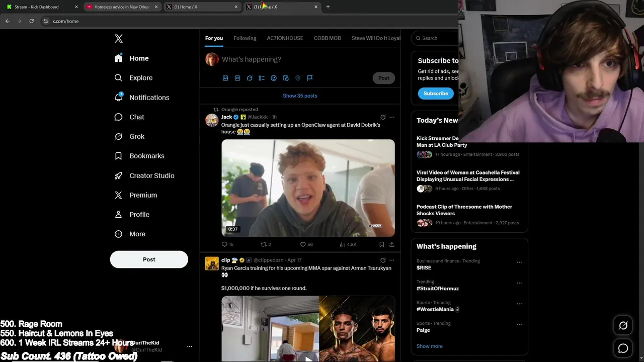Open Viral Video of Woman at Coachella news

click(468, 176)
